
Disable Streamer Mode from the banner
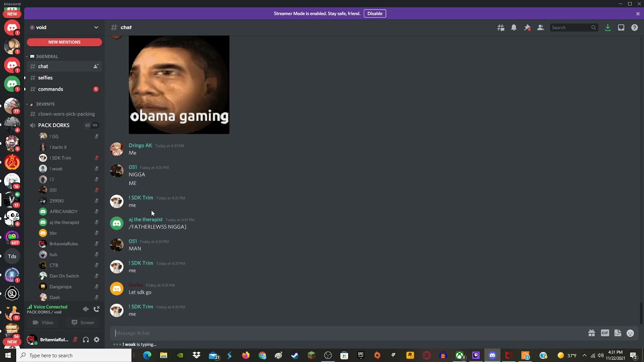pos(375,14)
